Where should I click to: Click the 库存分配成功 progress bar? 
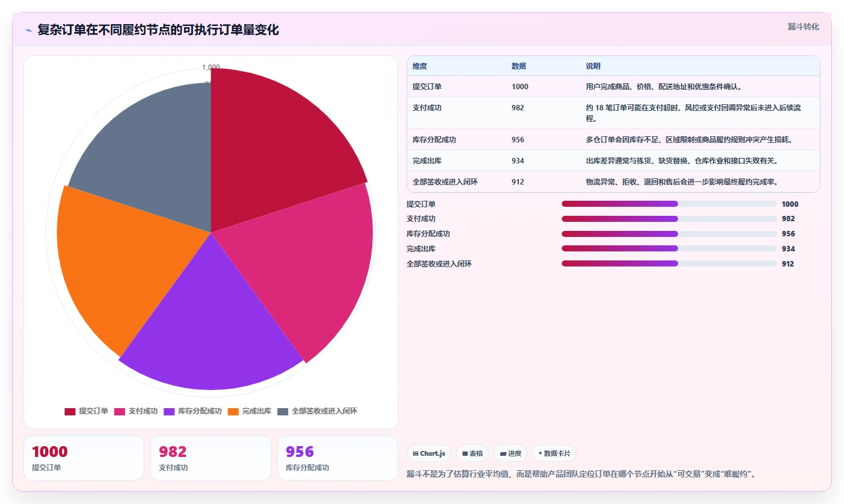click(x=669, y=234)
